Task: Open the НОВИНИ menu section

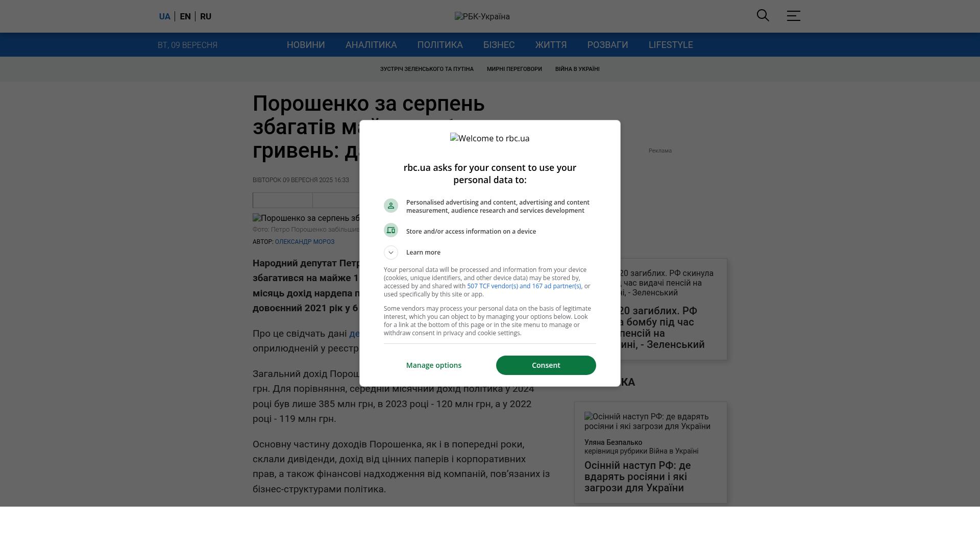Action: [x=306, y=45]
